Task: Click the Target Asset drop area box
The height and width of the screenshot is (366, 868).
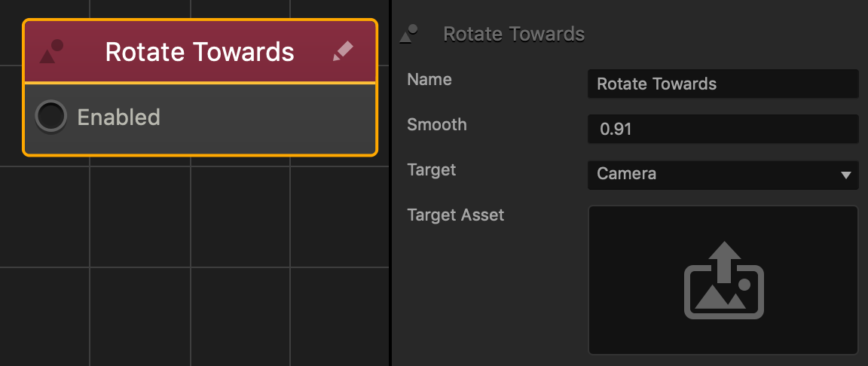Action: pos(723,279)
